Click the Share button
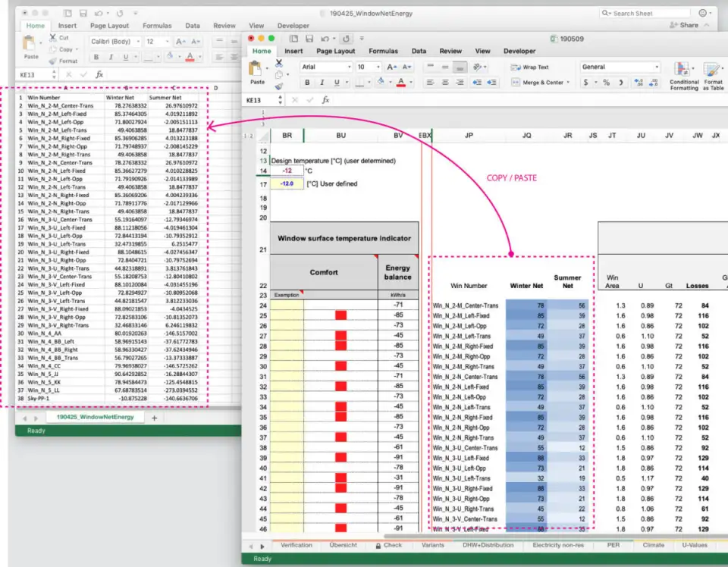 (x=684, y=25)
